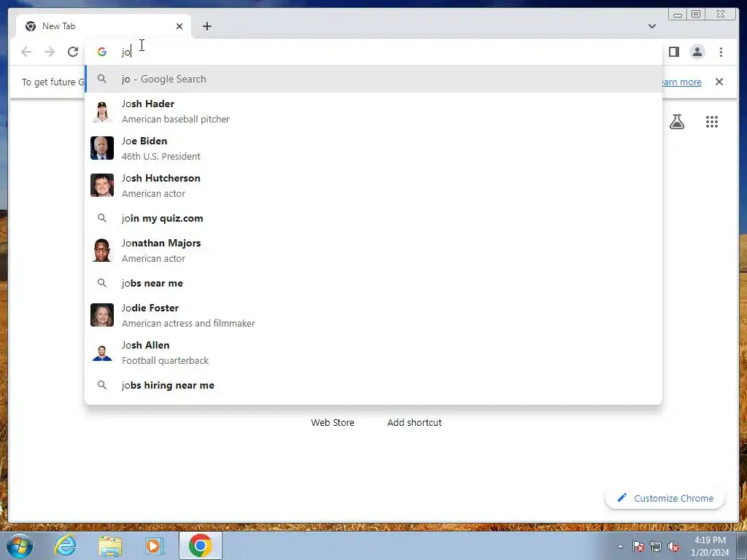
Task: Open the profile avatar menu
Action: click(x=697, y=52)
